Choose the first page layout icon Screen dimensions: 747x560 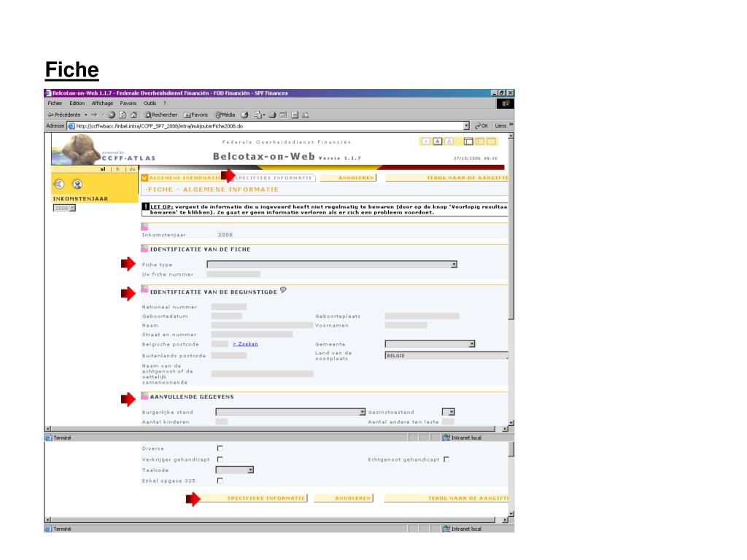[468, 141]
